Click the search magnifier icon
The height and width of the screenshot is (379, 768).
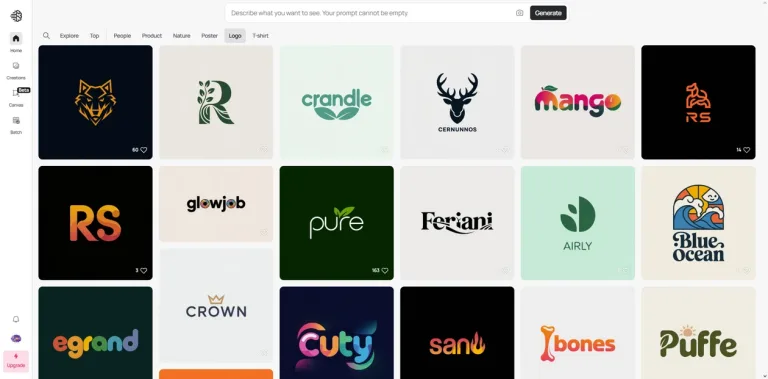pyautogui.click(x=46, y=35)
